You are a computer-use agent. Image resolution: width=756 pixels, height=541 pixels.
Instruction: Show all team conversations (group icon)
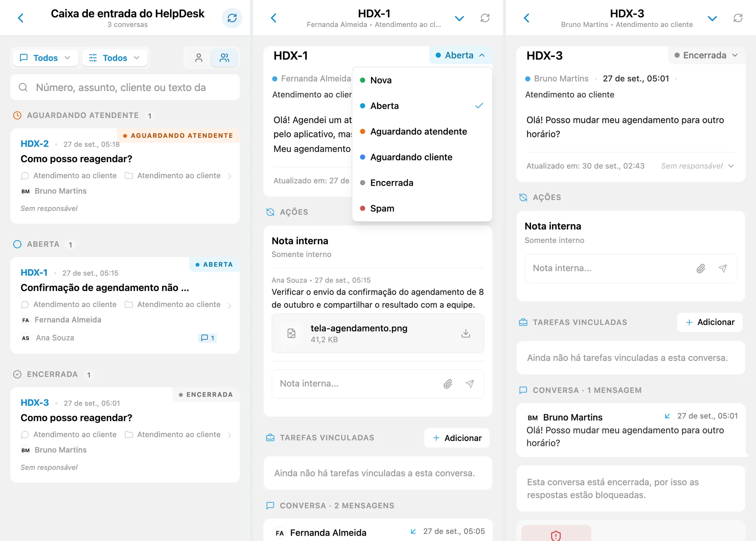224,58
